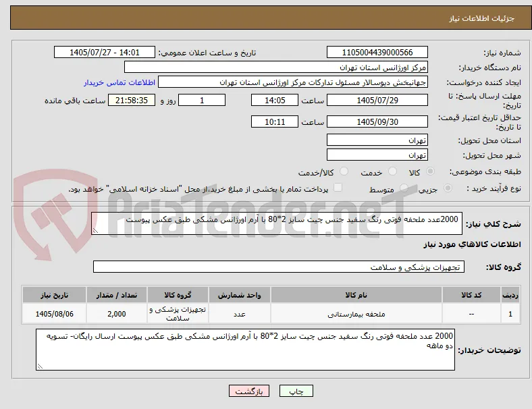The width and height of the screenshot is (532, 409).
Task: Click the response deadline date 1405/07/29
Action: [377, 100]
